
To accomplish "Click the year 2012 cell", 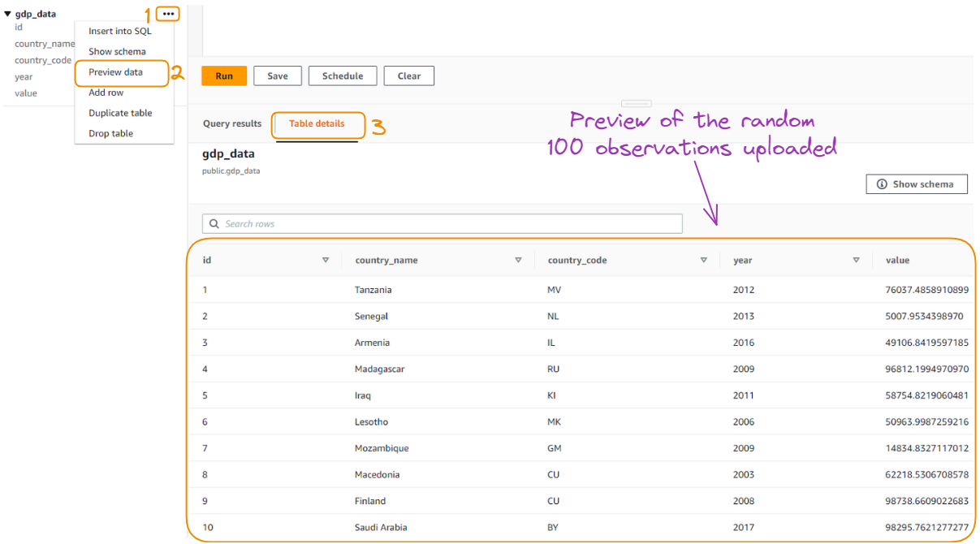I will tap(744, 290).
